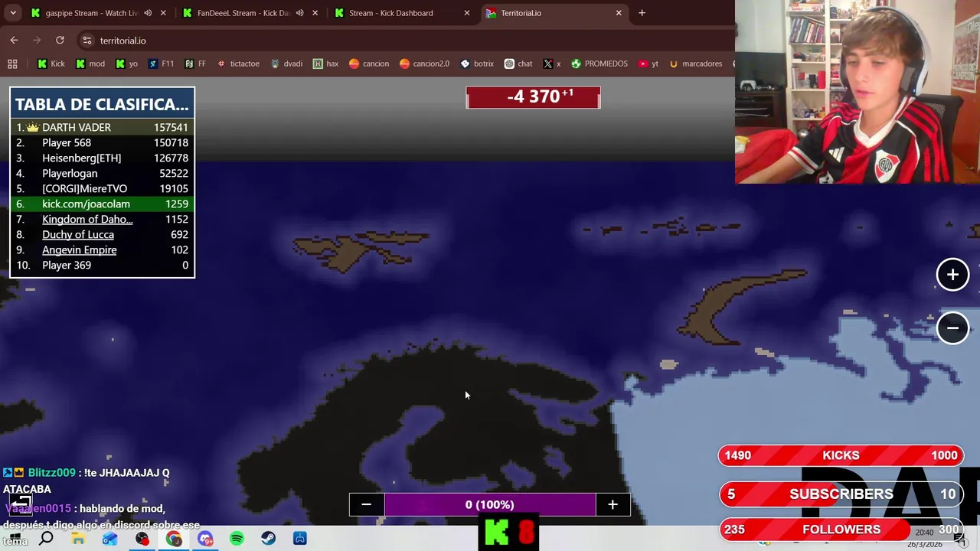Mute the FanDeeeL Stream tab audio
Screen dimensions: 980x551
point(299,13)
